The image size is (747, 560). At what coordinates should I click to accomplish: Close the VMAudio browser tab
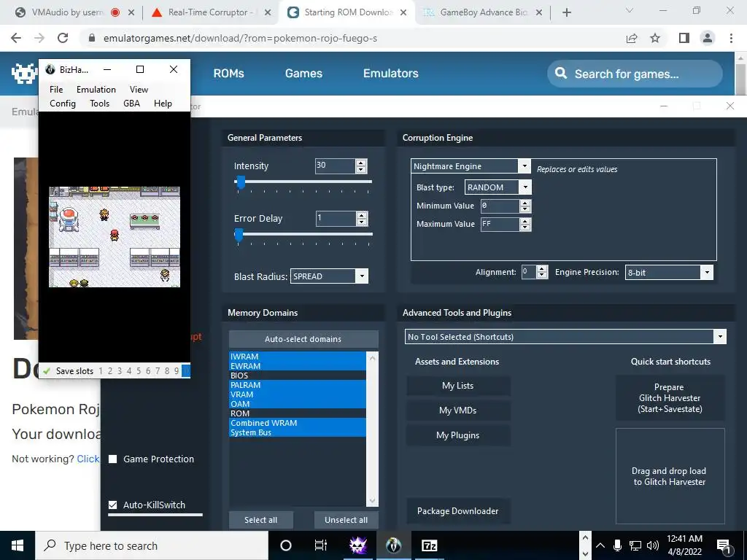pos(131,13)
